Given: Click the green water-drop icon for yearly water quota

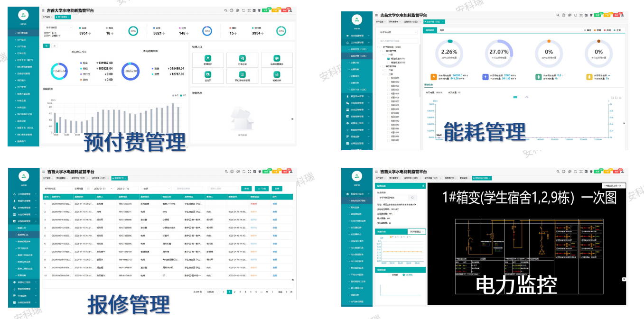Looking at the screenshot, I should 539,77.
